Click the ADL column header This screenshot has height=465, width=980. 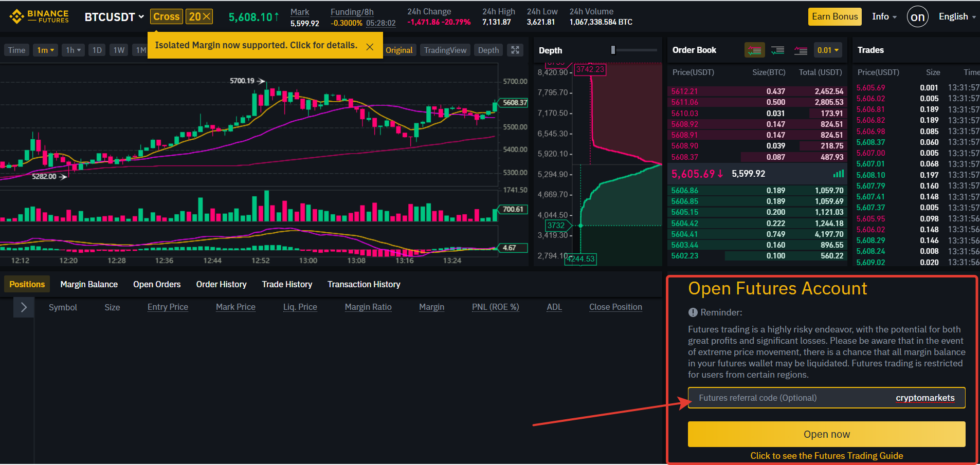tap(554, 307)
